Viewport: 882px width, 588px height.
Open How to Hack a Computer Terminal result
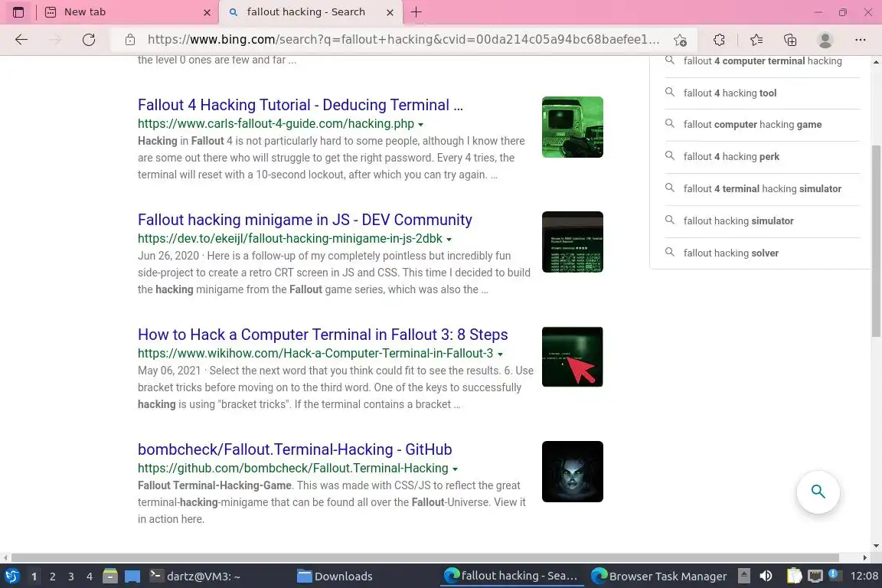[323, 335]
